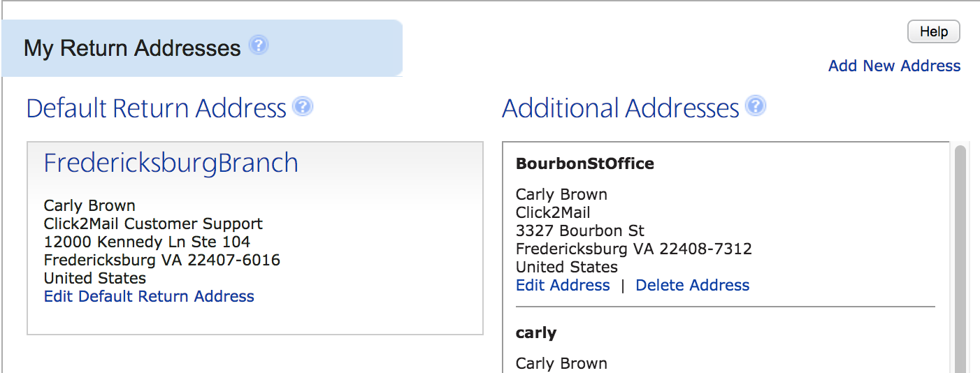Select the FredericksburgBranch address title
The height and width of the screenshot is (373, 980).
[x=171, y=163]
